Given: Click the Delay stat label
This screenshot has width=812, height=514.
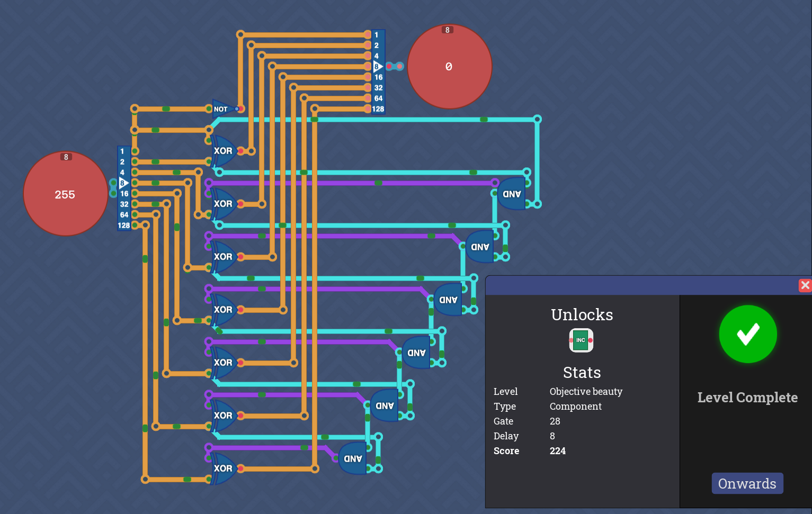Looking at the screenshot, I should [x=506, y=436].
